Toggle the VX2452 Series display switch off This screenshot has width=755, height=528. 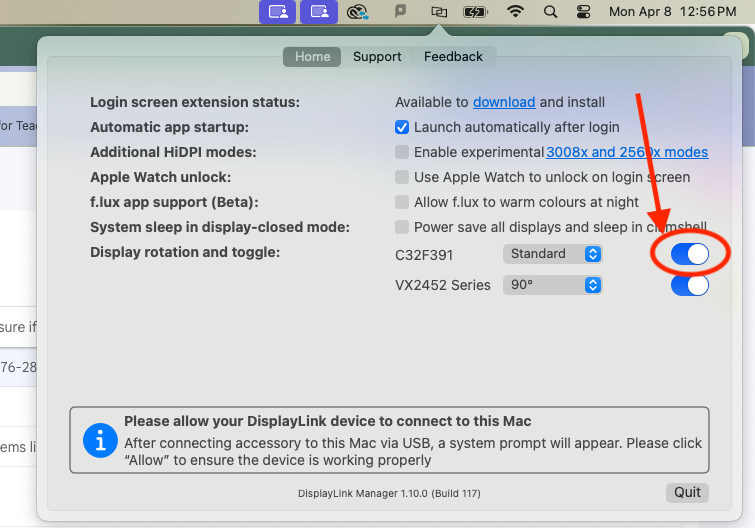click(x=690, y=285)
